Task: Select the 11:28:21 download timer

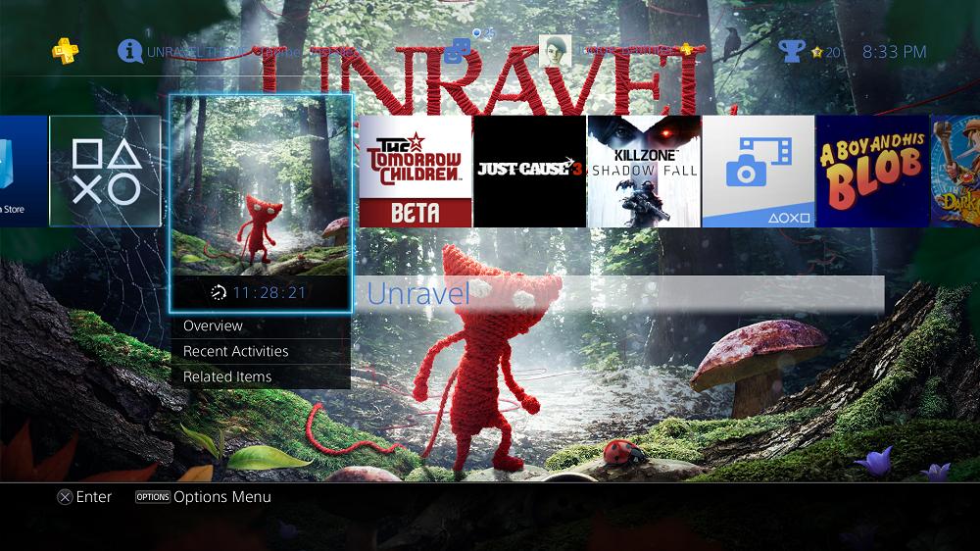Action: (x=260, y=293)
